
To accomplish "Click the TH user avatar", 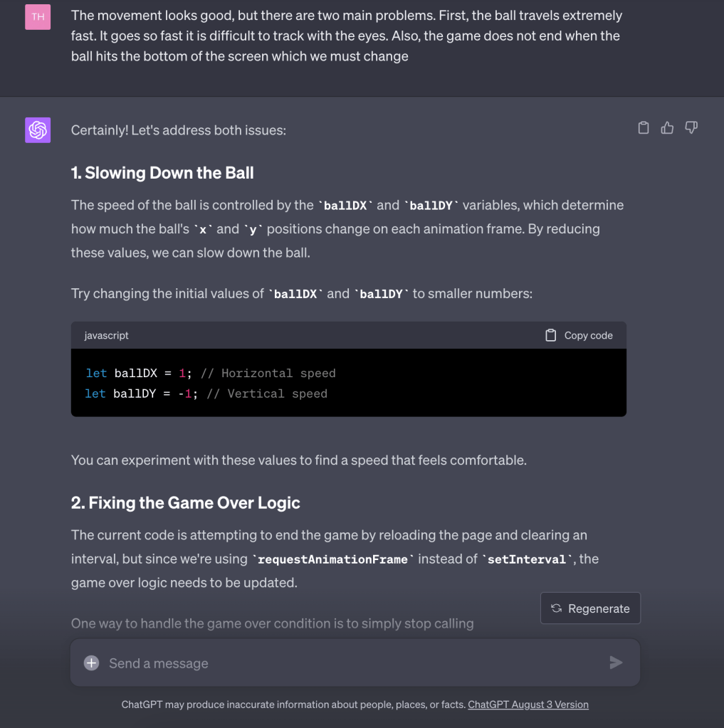I will click(38, 16).
